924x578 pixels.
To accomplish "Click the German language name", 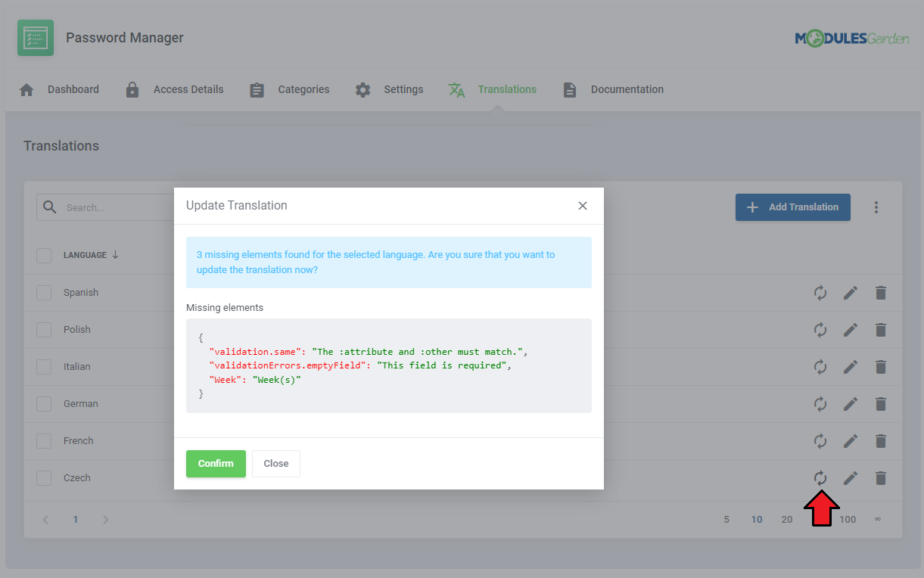I will [x=81, y=404].
